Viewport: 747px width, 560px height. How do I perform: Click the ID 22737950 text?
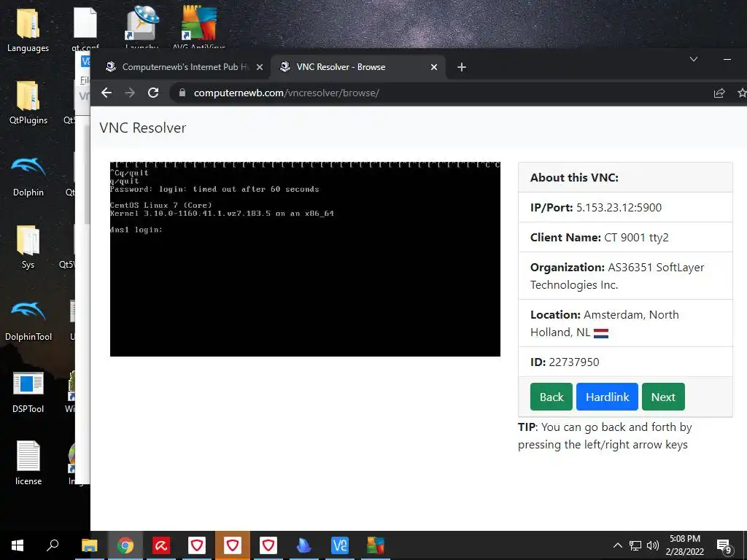(565, 362)
